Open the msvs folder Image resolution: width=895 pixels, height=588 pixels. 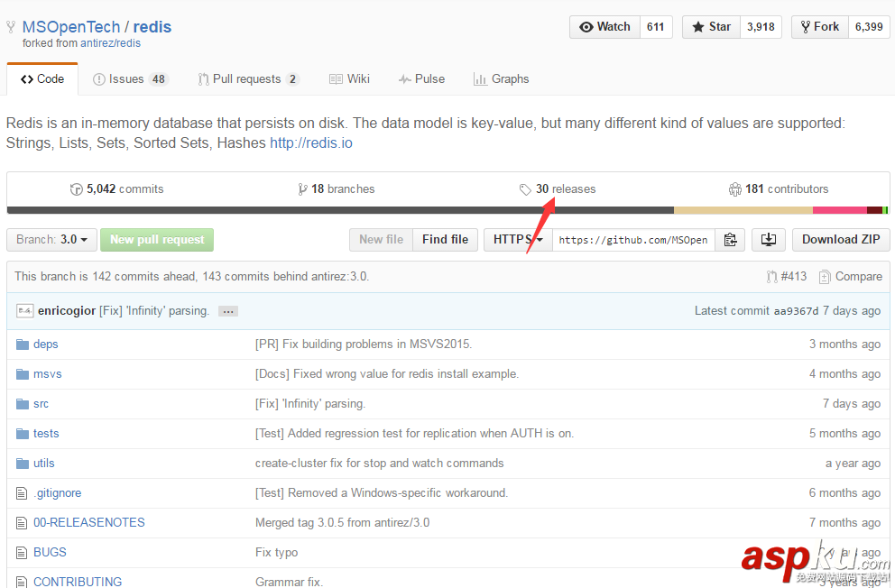click(48, 374)
